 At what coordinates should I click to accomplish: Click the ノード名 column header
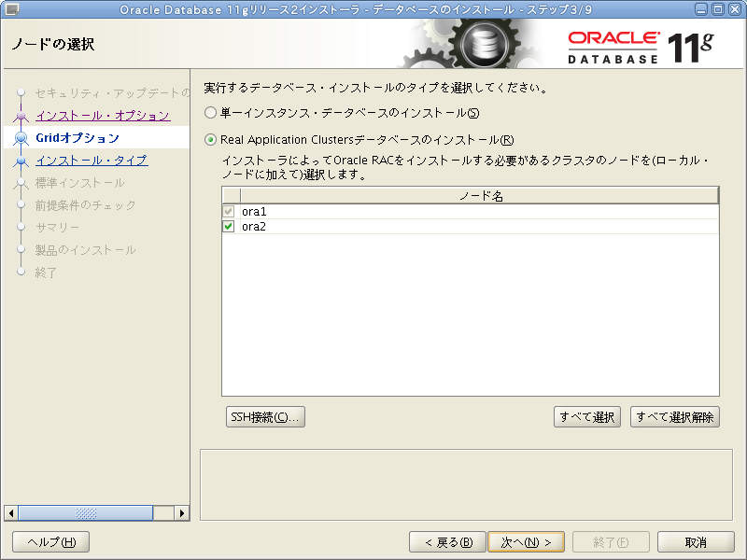click(480, 196)
